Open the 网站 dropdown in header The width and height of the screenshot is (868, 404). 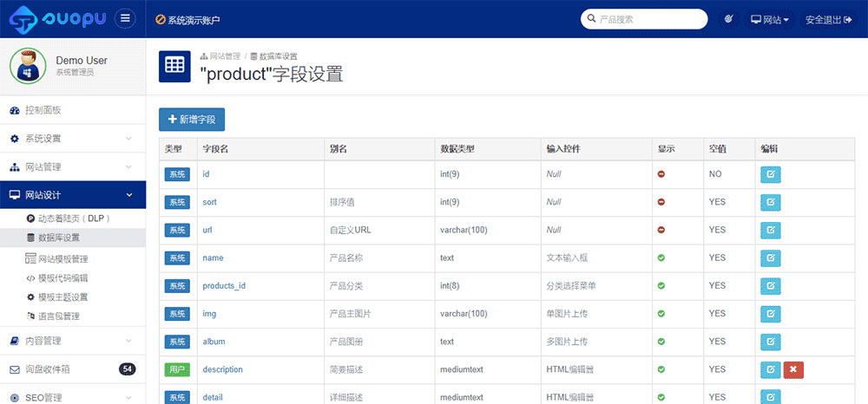pyautogui.click(x=769, y=19)
